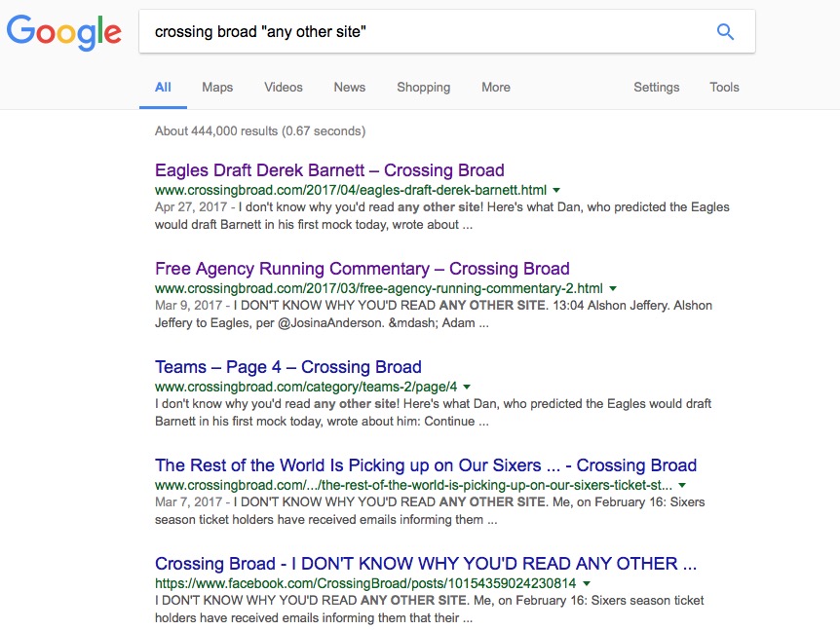Select the All results tab
Viewport: 840px width, 630px height.
click(163, 88)
